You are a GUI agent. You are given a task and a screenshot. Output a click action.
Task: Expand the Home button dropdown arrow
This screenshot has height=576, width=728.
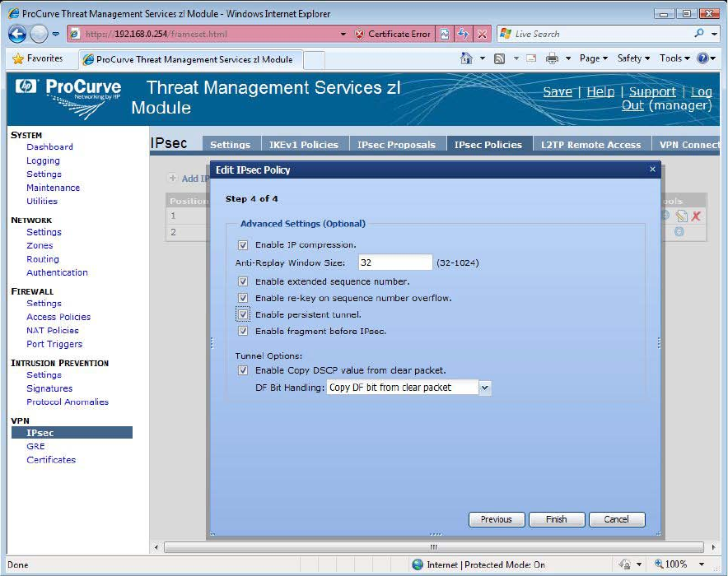[x=483, y=58]
